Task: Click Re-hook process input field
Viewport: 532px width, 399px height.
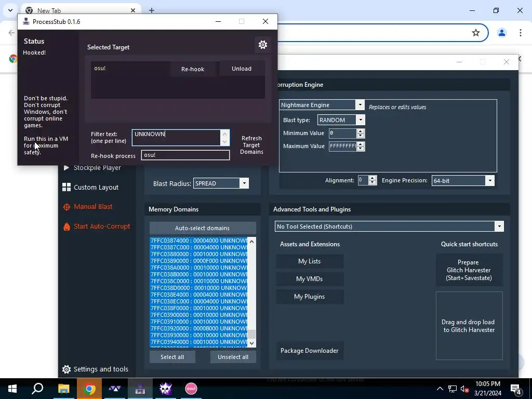Action: 185,155
